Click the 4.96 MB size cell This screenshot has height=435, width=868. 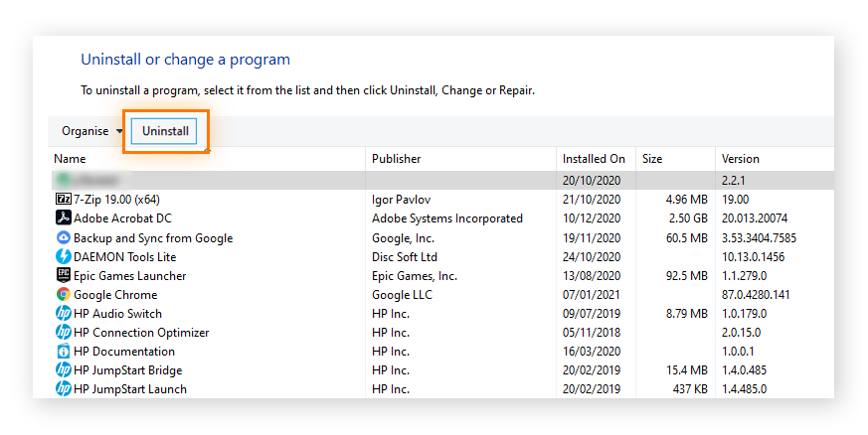point(686,199)
